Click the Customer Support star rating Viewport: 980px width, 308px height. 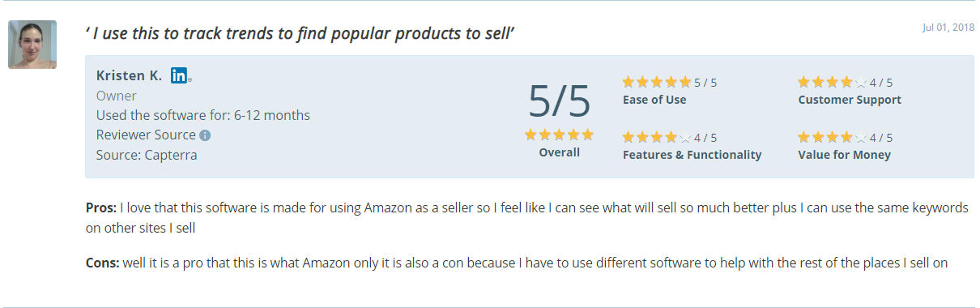[832, 82]
